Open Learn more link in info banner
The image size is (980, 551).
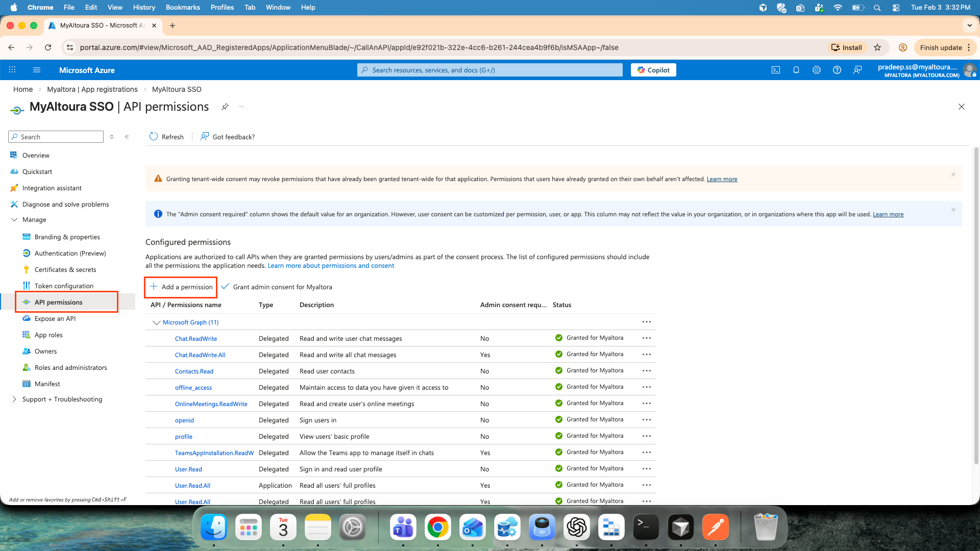point(888,214)
